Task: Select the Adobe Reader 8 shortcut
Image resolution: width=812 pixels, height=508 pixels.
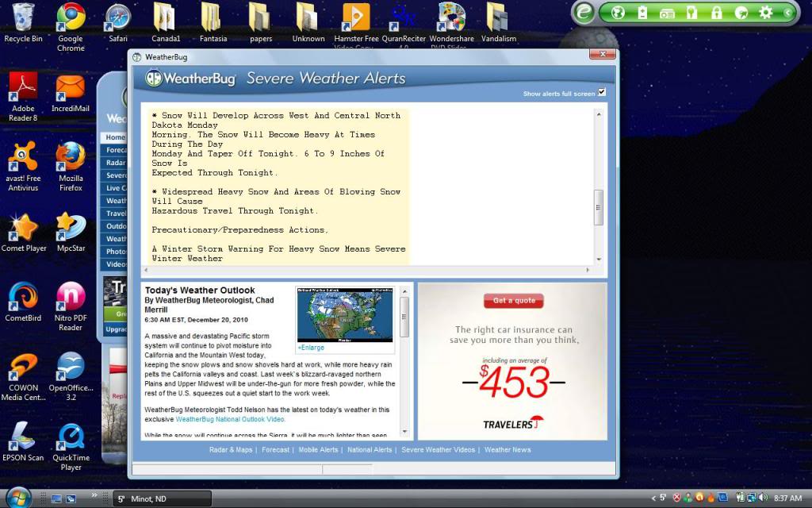Action: pyautogui.click(x=23, y=97)
